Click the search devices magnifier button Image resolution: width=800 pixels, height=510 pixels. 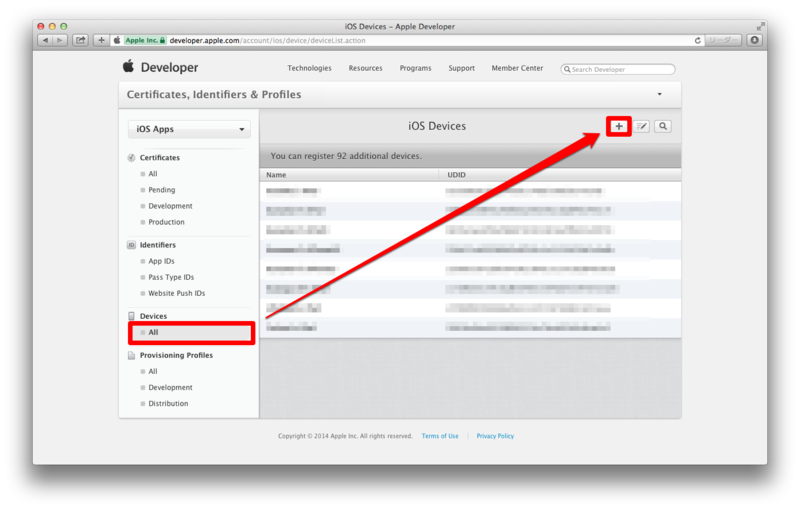pyautogui.click(x=663, y=126)
